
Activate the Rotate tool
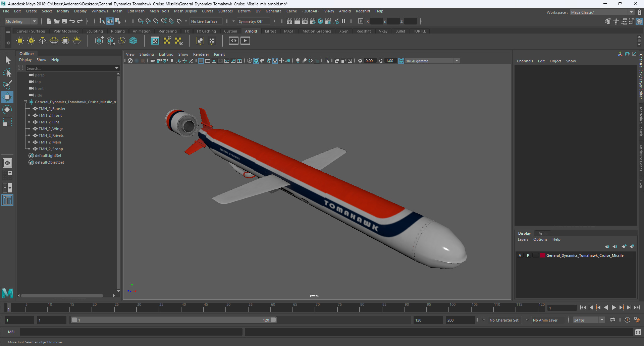(7, 110)
